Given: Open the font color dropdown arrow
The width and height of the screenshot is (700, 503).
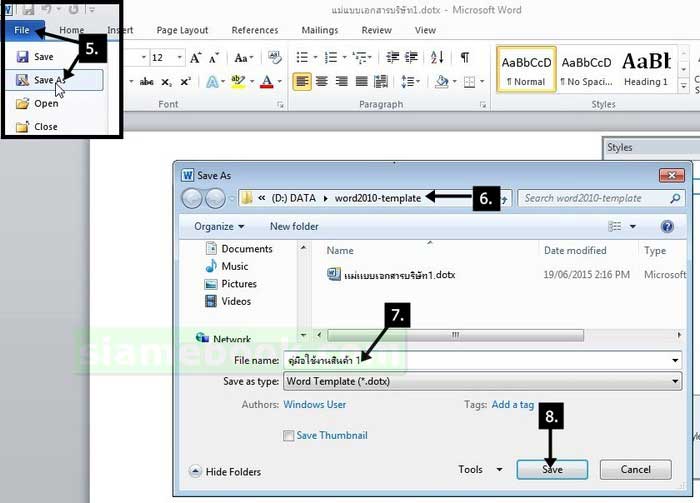Looking at the screenshot, I should pyautogui.click(x=280, y=82).
